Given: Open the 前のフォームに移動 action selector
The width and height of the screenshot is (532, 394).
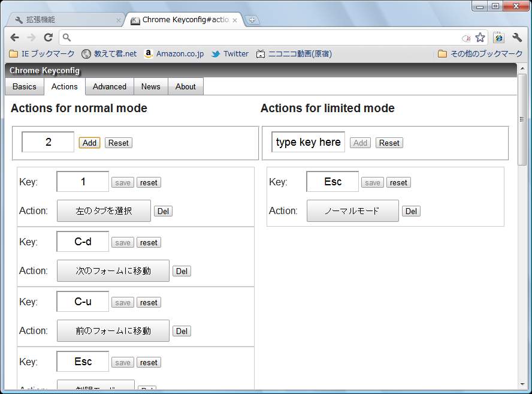Looking at the screenshot, I should 113,331.
